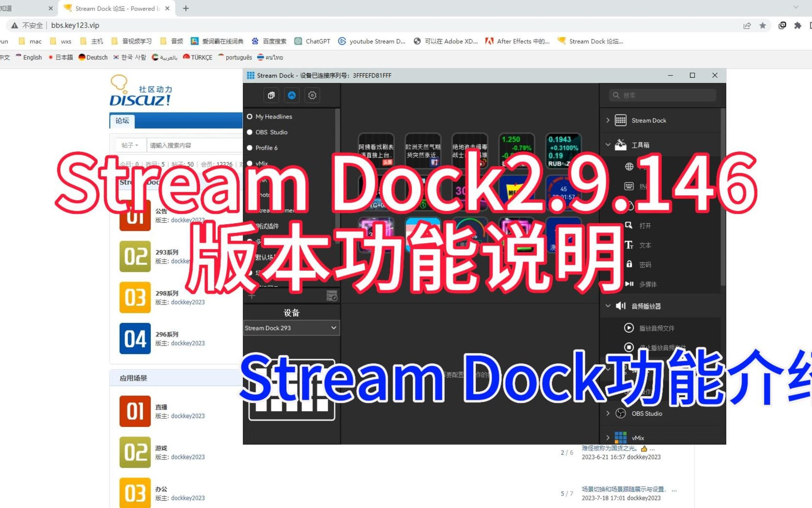The width and height of the screenshot is (812, 508).
Task: Open the ChatGPT bookmark
Action: tap(313, 41)
